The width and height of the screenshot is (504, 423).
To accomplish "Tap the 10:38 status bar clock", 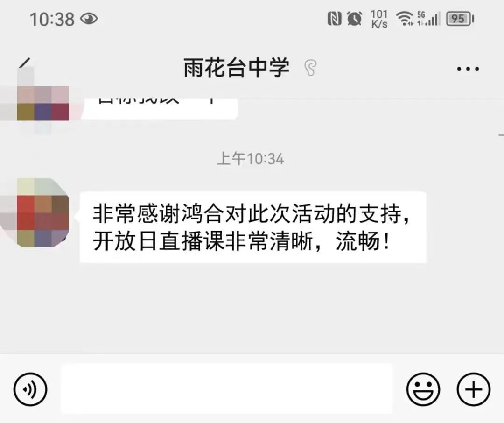I will tap(52, 19).
